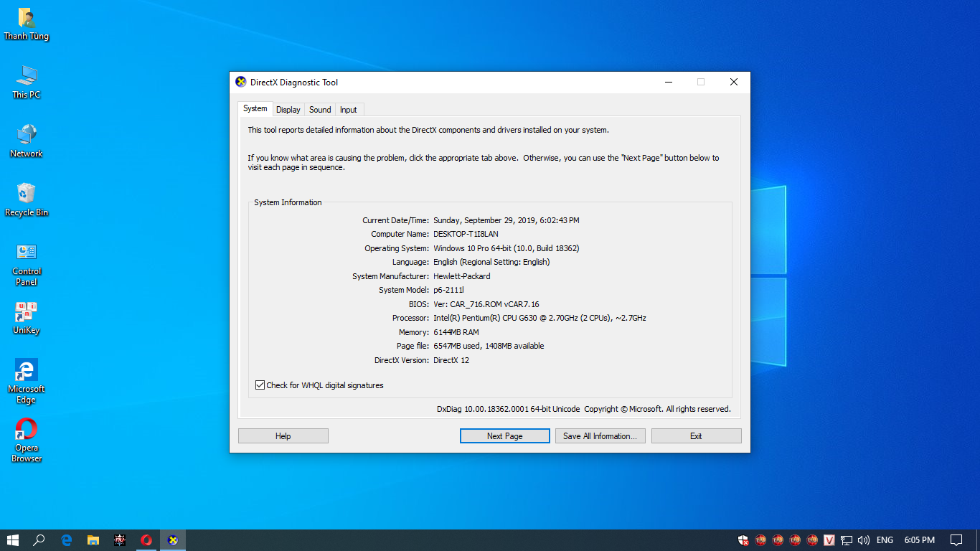Select the UniKey desktop shortcut
Viewport: 980px width, 551px height.
point(27,313)
